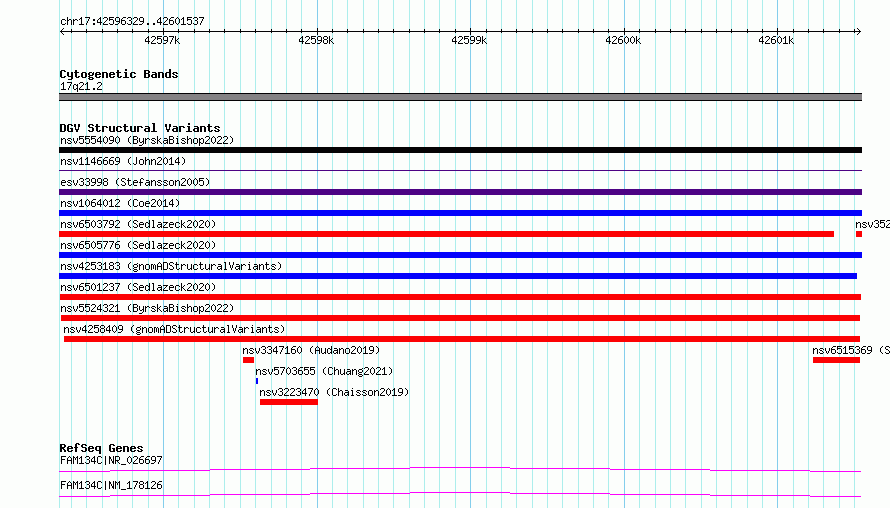Open variant esv33998 (Stefansson2005) label

click(x=135, y=182)
